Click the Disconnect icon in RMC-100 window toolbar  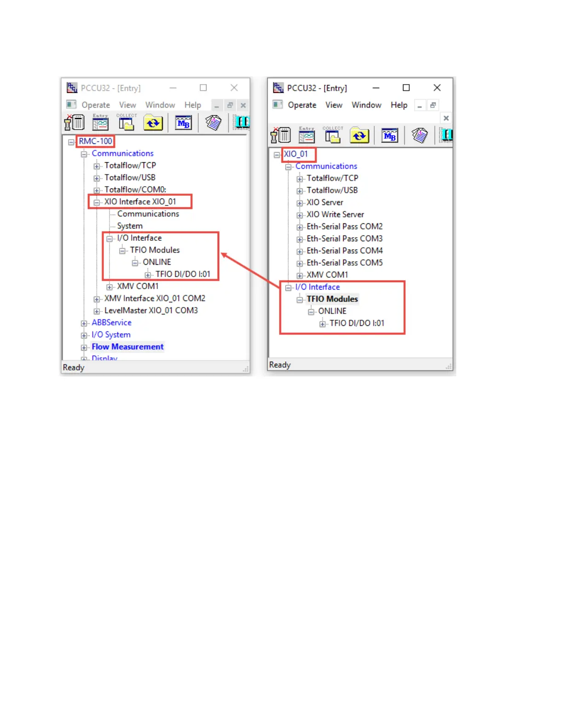pyautogui.click(x=74, y=123)
